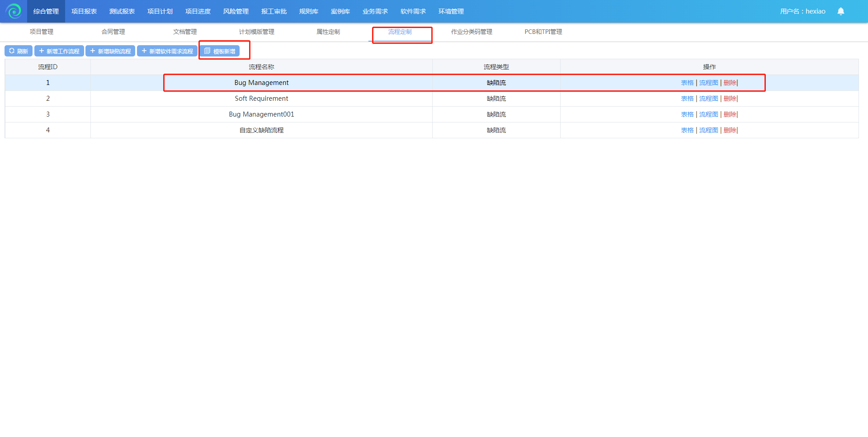Image resolution: width=868 pixels, height=437 pixels.
Task: Open 流程图 for 自定义缺陷流程
Action: (x=708, y=130)
